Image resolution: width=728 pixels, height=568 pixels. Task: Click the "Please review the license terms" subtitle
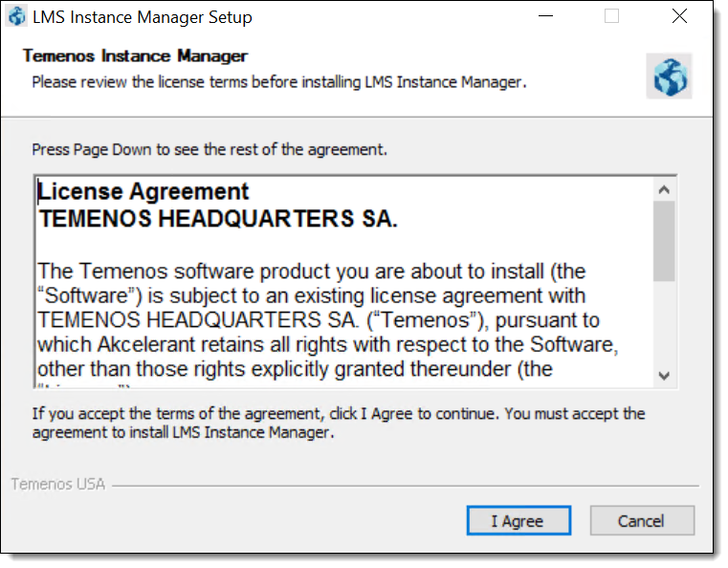click(279, 82)
